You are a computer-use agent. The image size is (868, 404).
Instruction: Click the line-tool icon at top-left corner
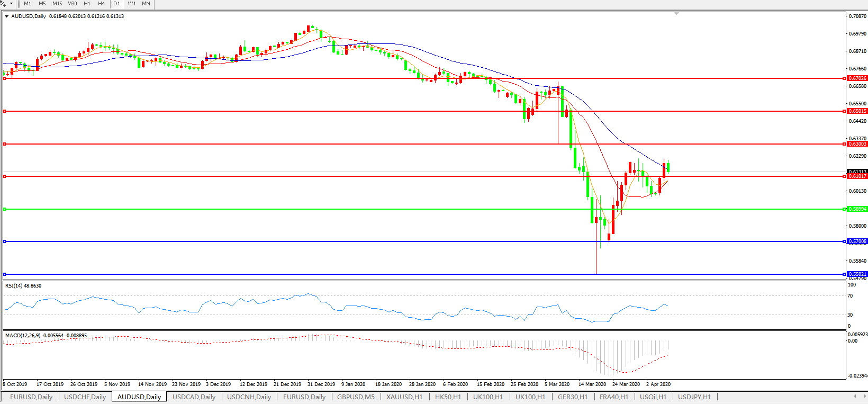pos(3,4)
